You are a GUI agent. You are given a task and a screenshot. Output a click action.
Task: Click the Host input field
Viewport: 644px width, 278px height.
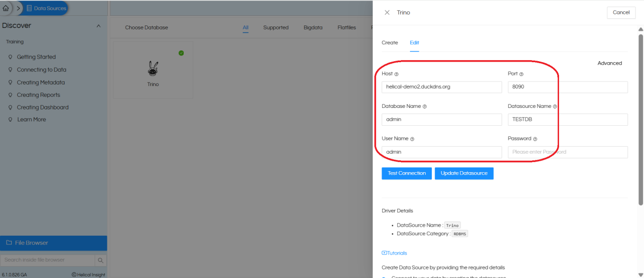(442, 87)
